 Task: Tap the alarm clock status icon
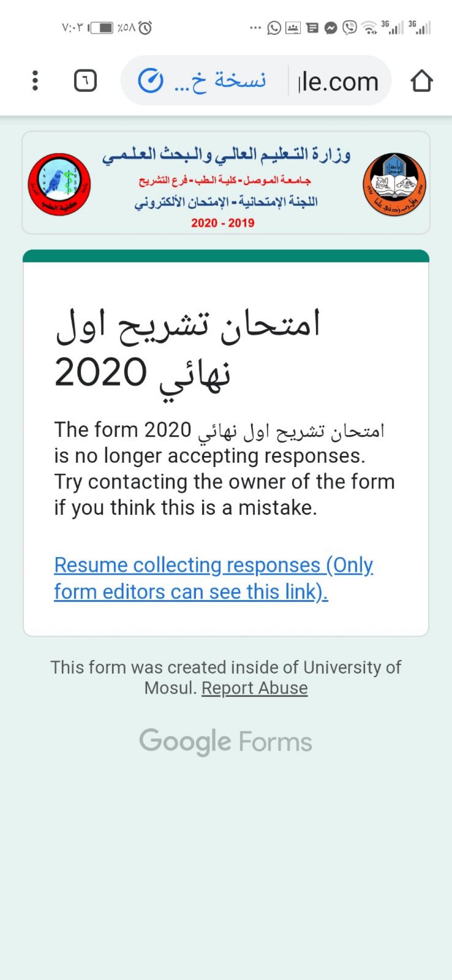tap(145, 28)
